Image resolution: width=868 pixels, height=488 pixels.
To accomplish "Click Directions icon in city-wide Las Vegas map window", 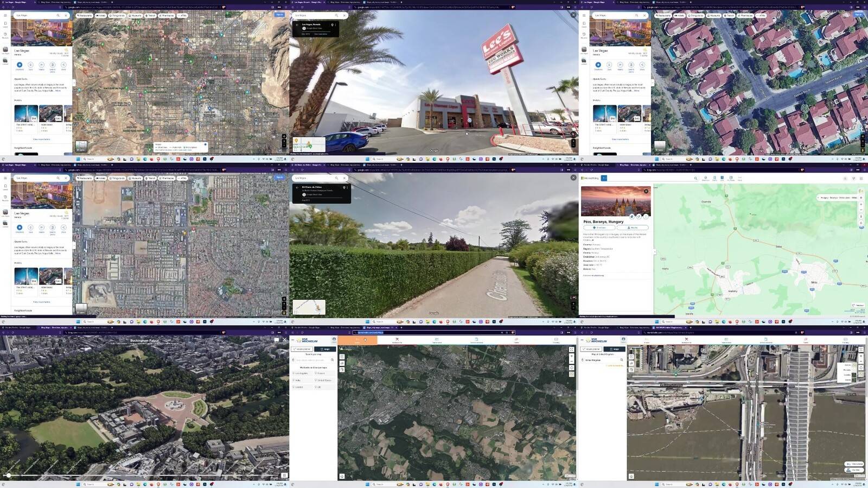I will (x=20, y=65).
